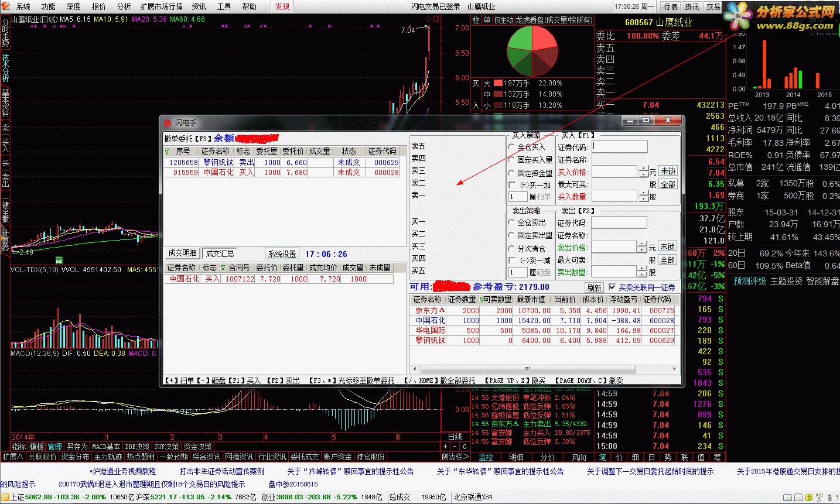Select the 单 button beside 柱
The image size is (840, 504).
coord(486,20)
